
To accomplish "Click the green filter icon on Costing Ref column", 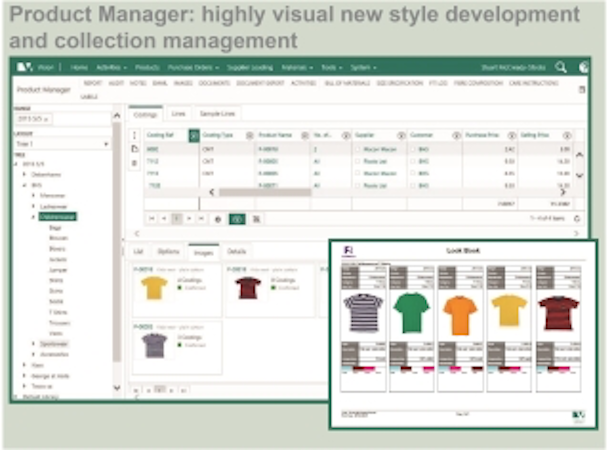I will [194, 135].
